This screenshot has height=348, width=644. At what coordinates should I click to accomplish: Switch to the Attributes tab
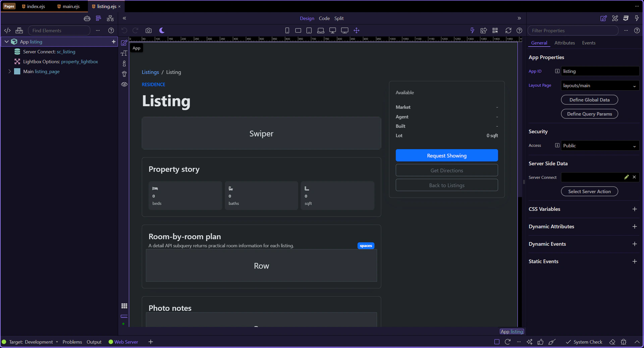point(564,43)
